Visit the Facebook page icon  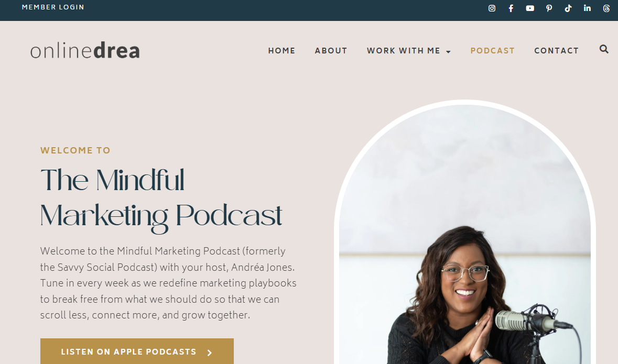coord(511,8)
